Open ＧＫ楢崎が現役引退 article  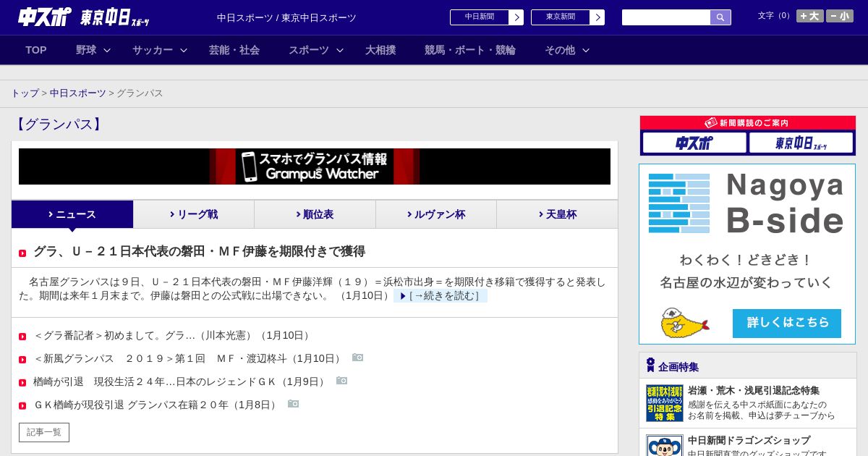(x=157, y=405)
